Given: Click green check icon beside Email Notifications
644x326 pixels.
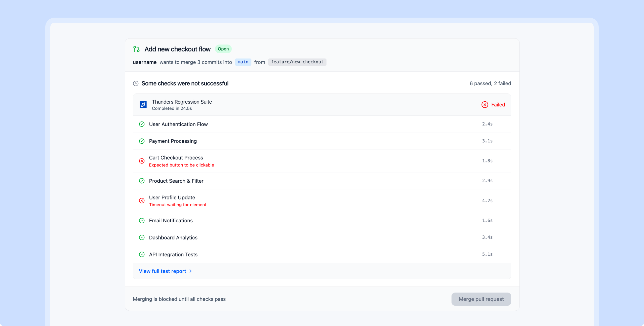Looking at the screenshot, I should click(142, 221).
